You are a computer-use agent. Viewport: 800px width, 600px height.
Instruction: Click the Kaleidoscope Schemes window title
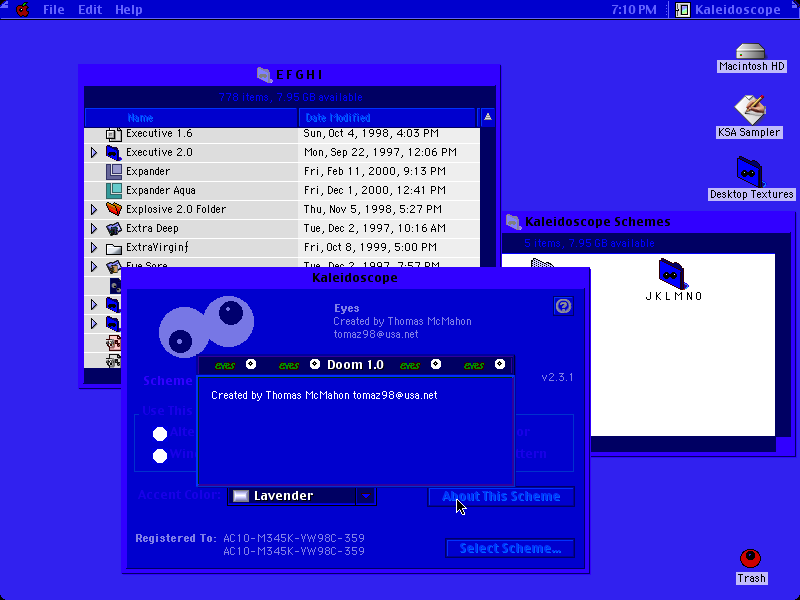(598, 222)
